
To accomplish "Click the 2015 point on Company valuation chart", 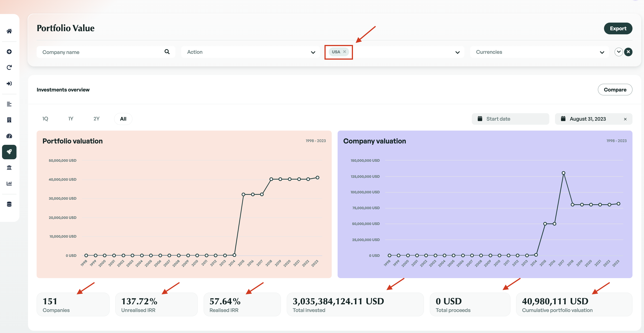I will point(545,224).
